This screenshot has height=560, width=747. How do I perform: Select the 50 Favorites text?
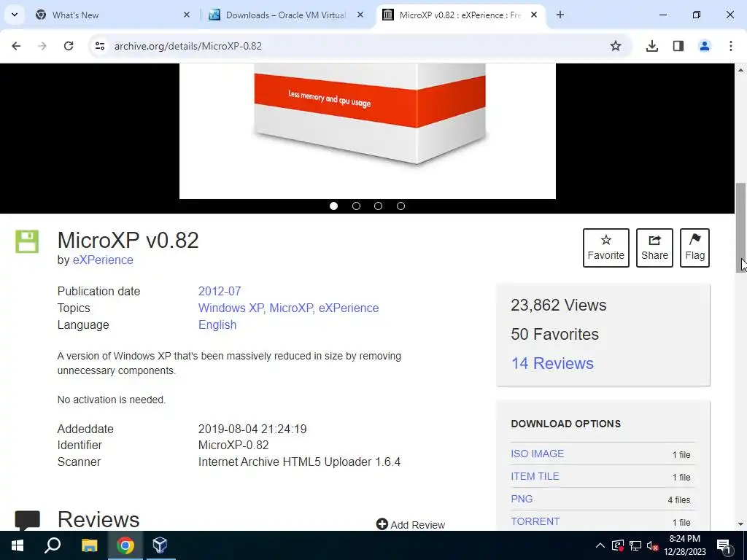pos(555,334)
